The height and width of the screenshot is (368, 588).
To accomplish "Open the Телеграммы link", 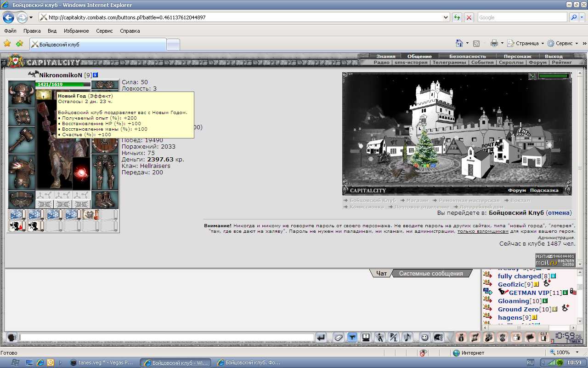I will 449,62.
